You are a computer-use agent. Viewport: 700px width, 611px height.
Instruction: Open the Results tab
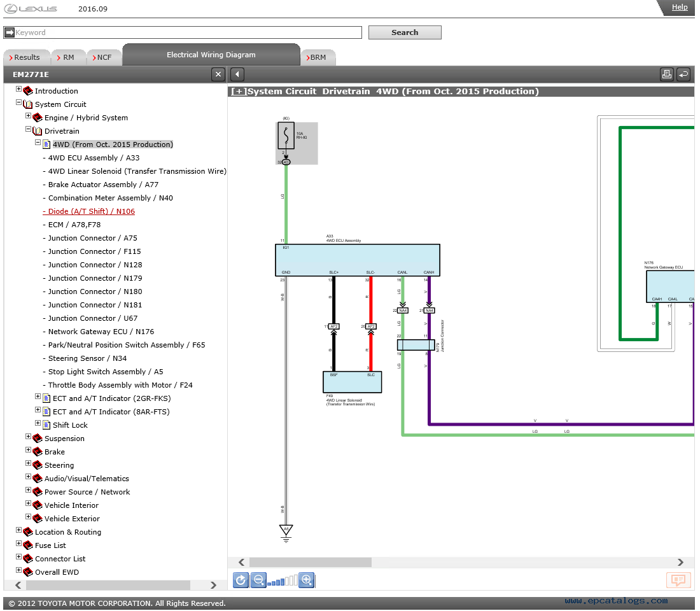coord(26,57)
